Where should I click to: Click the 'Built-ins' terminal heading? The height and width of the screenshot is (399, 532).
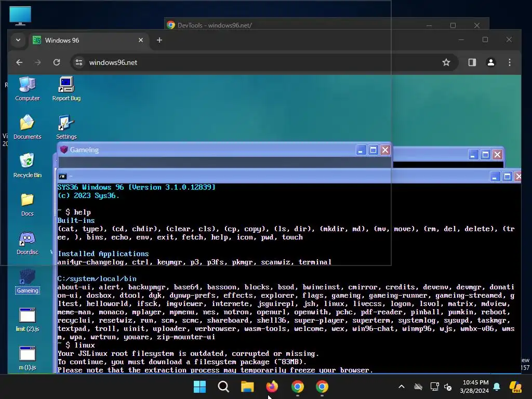[76, 220]
